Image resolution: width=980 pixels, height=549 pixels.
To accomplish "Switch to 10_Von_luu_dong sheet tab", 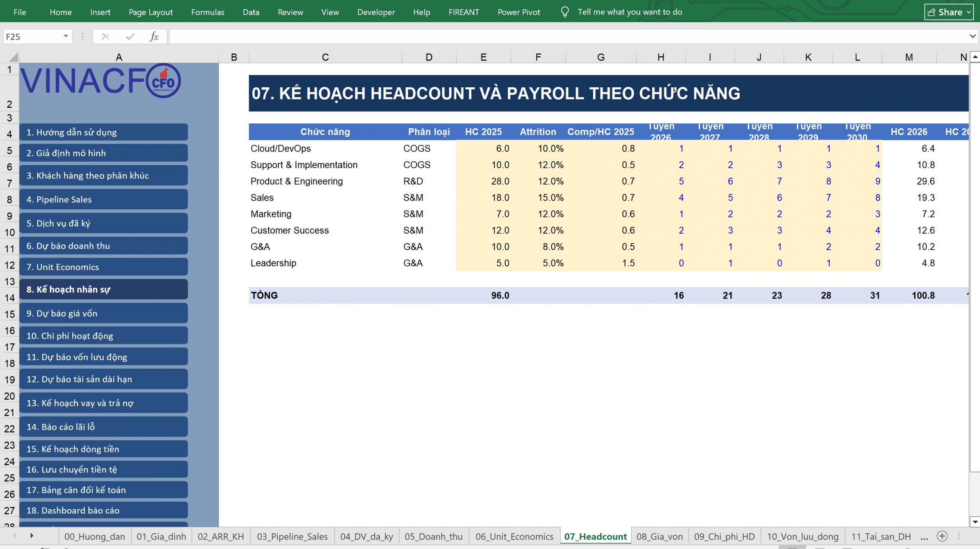I will (x=802, y=536).
